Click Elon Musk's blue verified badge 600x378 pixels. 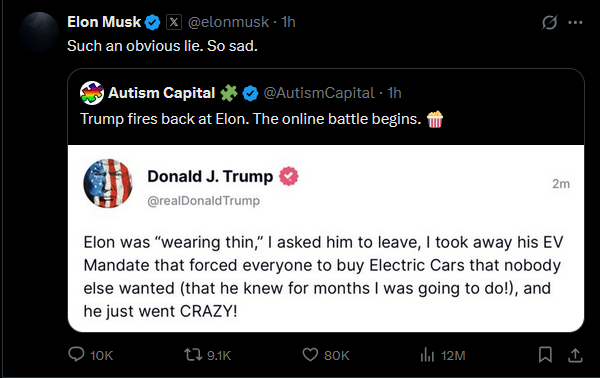(152, 22)
